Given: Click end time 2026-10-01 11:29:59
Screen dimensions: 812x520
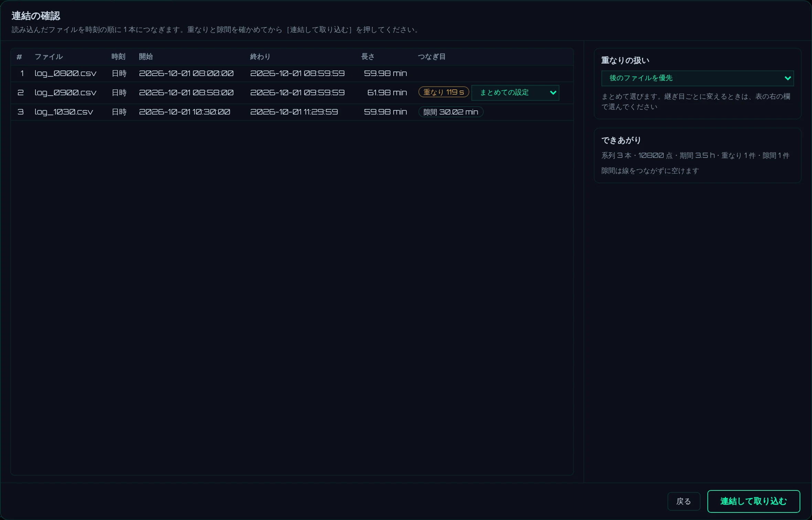Looking at the screenshot, I should coord(294,112).
